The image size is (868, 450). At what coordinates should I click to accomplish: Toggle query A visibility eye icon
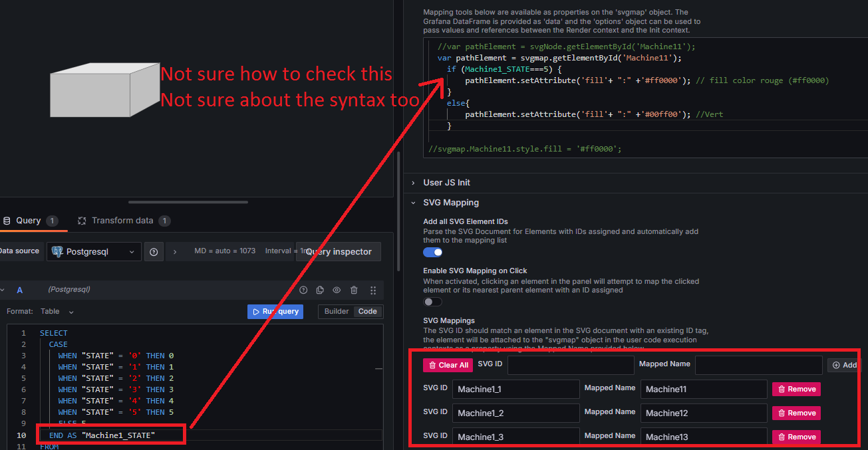pos(337,290)
